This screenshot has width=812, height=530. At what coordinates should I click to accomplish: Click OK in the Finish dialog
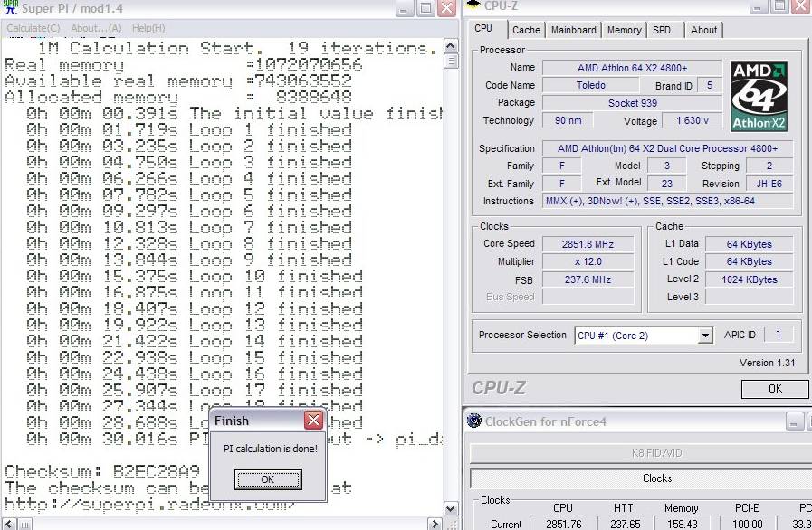(268, 479)
